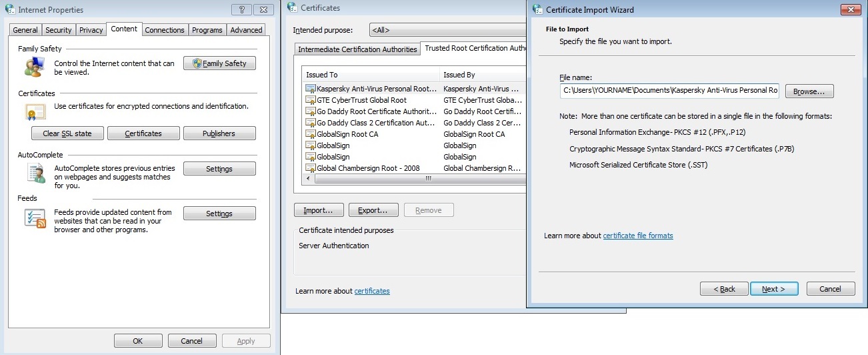The width and height of the screenshot is (868, 355).
Task: Click the Clear SSL state button
Action: point(67,133)
